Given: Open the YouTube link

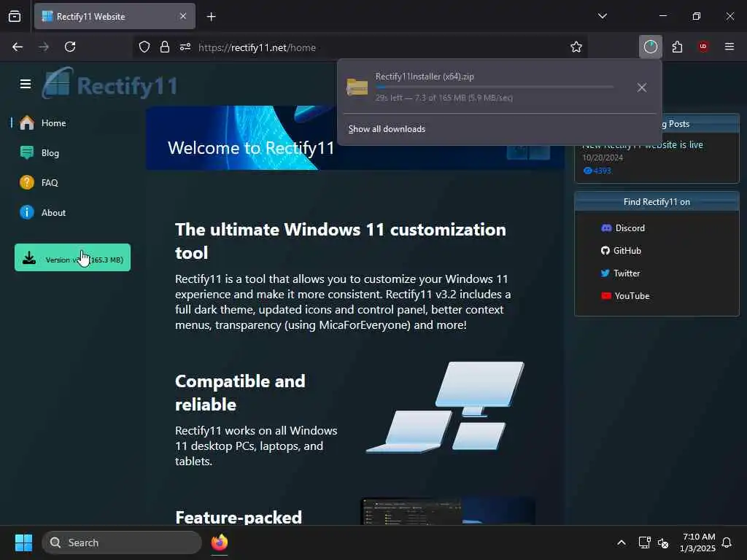Looking at the screenshot, I should pyautogui.click(x=625, y=296).
